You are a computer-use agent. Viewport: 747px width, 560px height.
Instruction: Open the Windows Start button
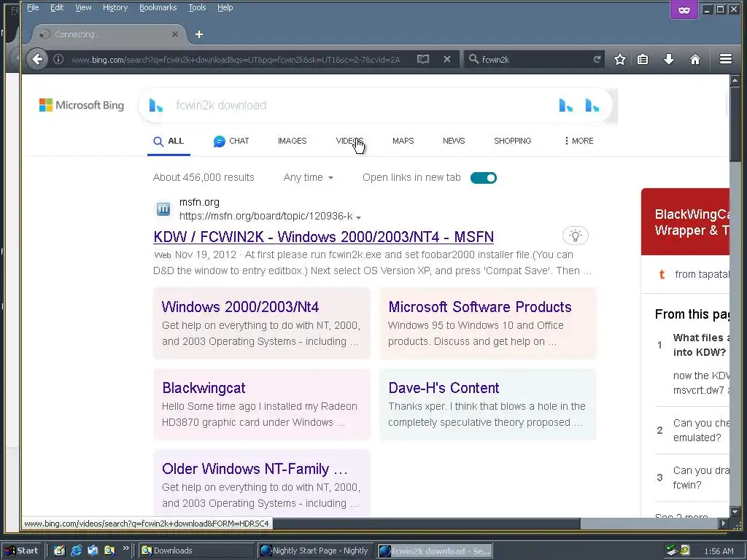(21, 551)
